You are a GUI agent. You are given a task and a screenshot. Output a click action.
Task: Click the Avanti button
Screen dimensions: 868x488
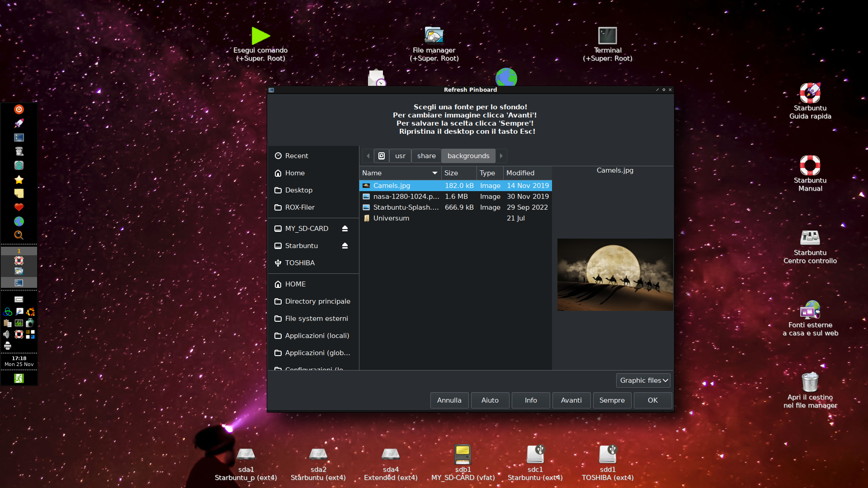pos(571,400)
